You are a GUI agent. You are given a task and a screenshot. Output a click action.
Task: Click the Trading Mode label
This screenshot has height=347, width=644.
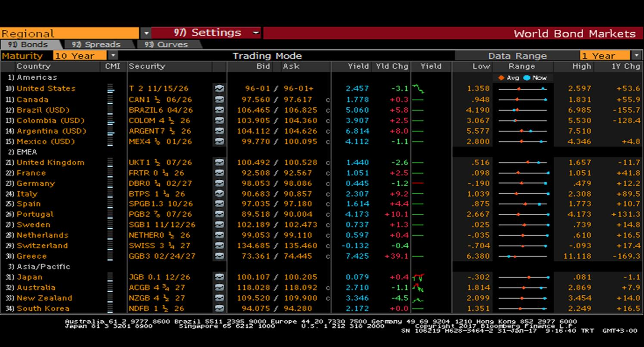tap(267, 56)
